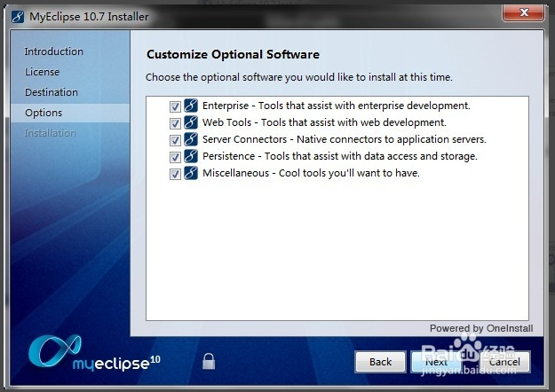Click the Enterprise row icon
This screenshot has width=555, height=392.
point(191,106)
